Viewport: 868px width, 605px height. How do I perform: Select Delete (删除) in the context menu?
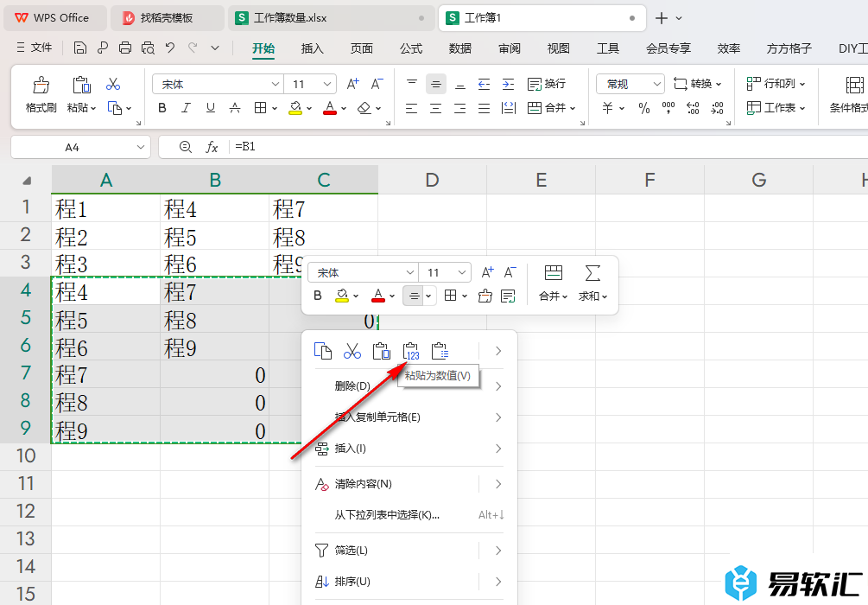[409, 386]
